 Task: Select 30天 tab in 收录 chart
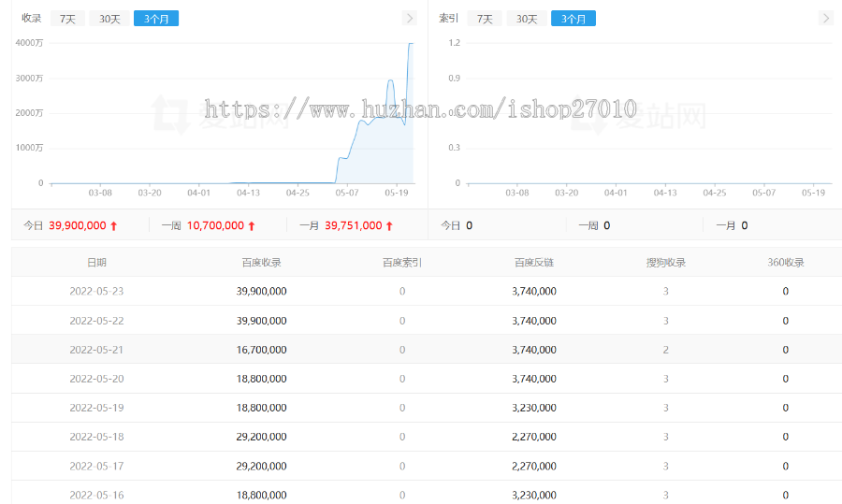[x=109, y=19]
